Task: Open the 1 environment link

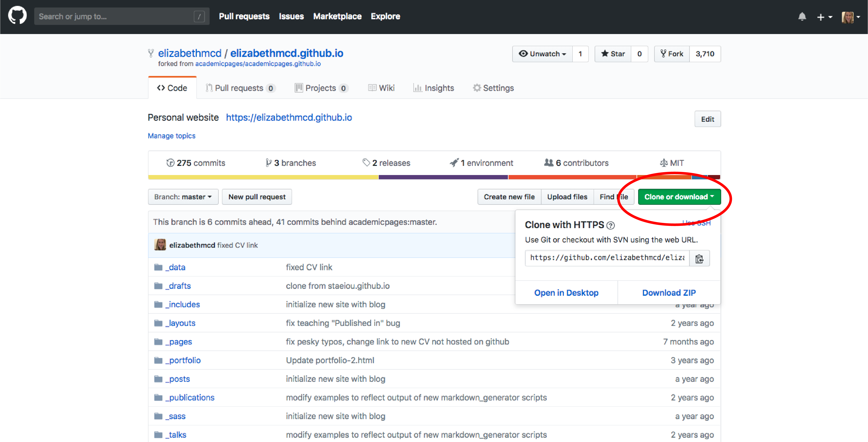Action: (481, 163)
